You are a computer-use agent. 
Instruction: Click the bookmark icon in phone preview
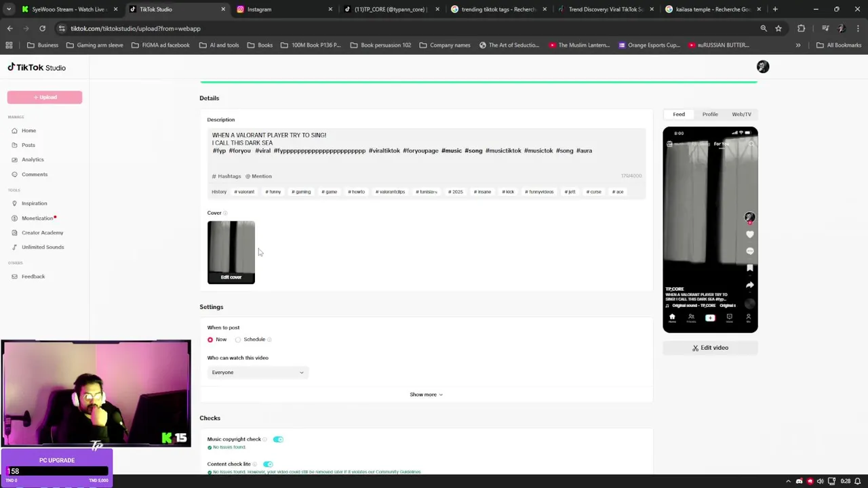tap(749, 268)
